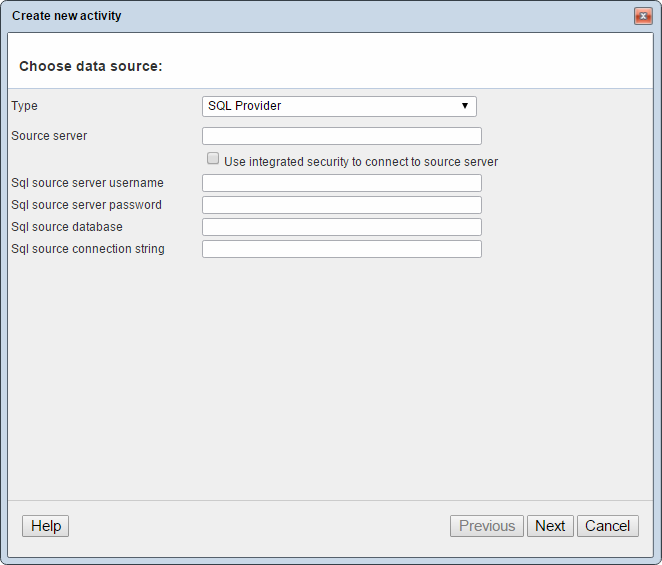Screen dimensions: 662x565
Task: Close the Create new activity dialog
Action: [643, 17]
